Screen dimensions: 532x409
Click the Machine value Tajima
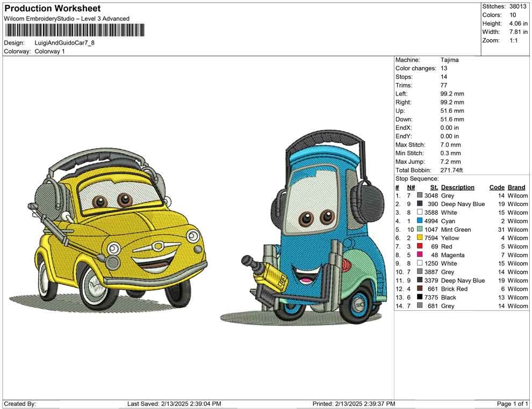click(x=450, y=60)
